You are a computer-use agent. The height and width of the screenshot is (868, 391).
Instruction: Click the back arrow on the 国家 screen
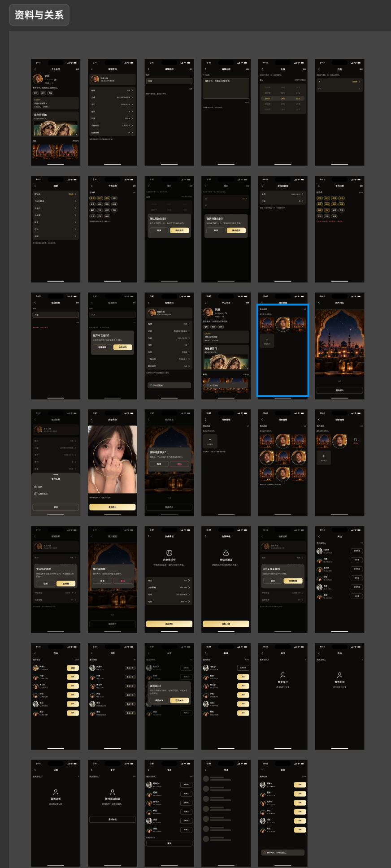(x=35, y=186)
